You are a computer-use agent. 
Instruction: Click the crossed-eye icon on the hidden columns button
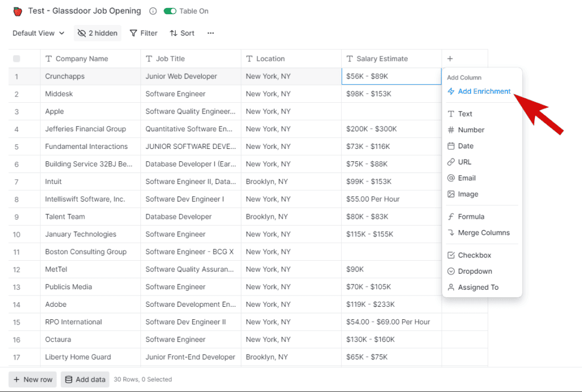81,33
